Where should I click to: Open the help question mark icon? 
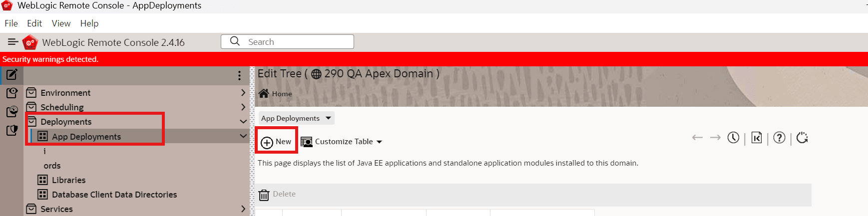click(x=779, y=138)
